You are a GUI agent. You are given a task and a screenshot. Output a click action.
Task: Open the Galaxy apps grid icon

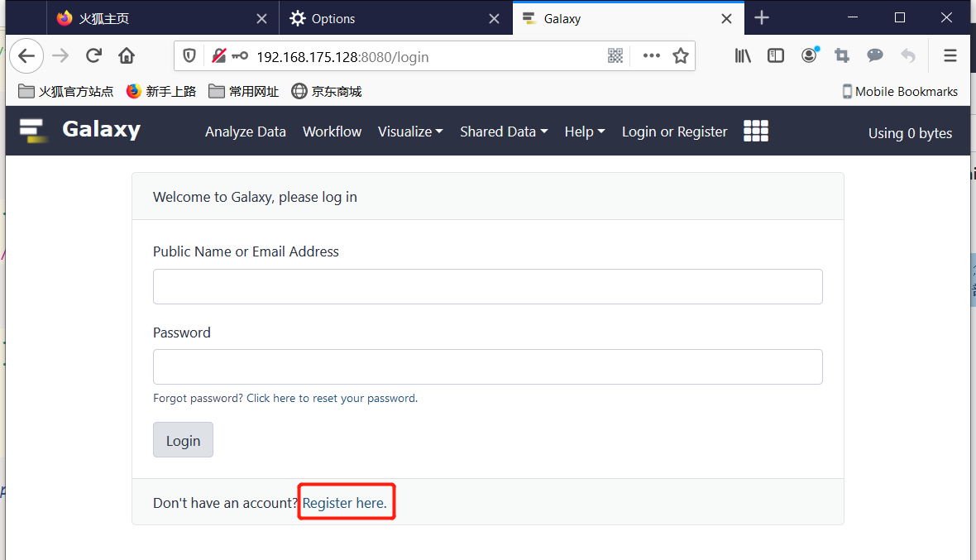pyautogui.click(x=756, y=131)
